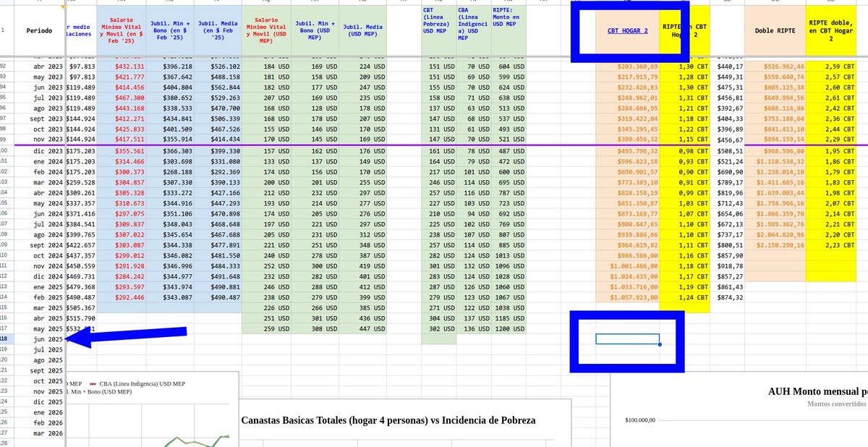Screen dimensions: 868x447
Task: Select Doble RIPTE cell '$2.150.290,16'
Action: click(x=775, y=245)
